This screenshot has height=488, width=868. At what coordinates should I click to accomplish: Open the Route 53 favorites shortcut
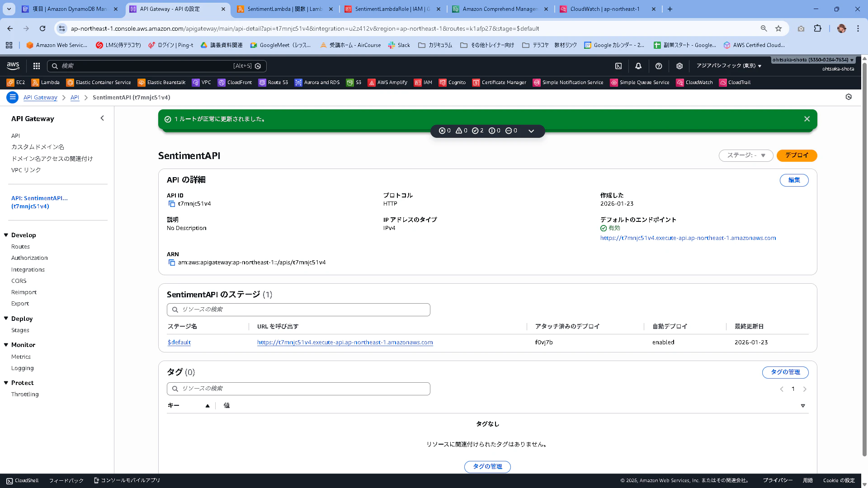(273, 83)
